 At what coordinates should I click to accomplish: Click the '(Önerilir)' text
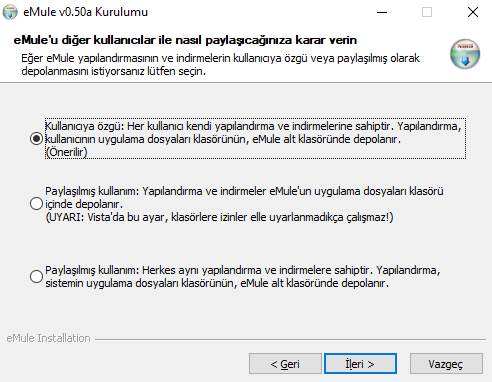pyautogui.click(x=66, y=152)
